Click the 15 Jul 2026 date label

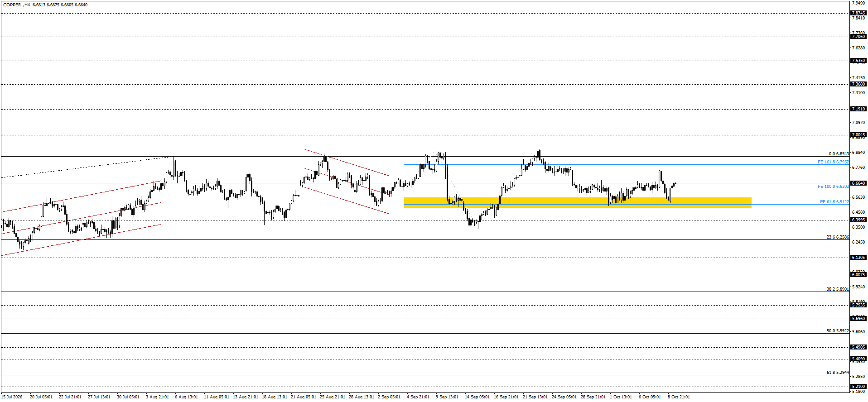coord(11,397)
